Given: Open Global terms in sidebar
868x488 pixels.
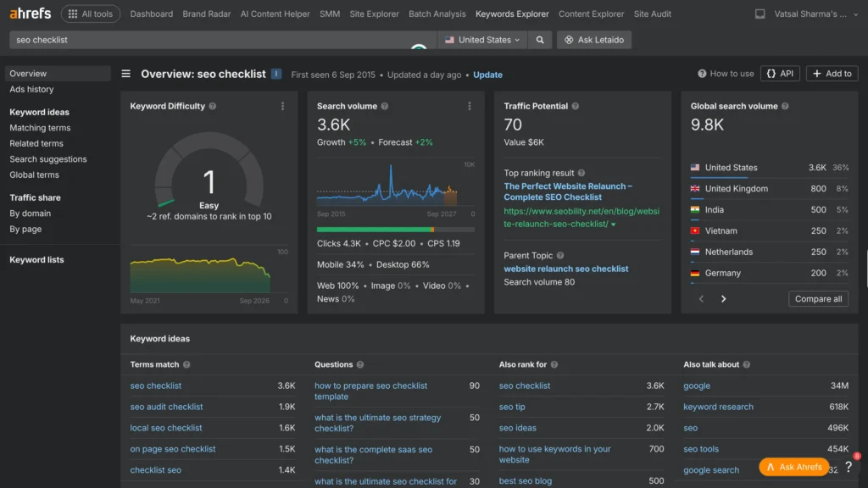Looking at the screenshot, I should click(x=34, y=175).
